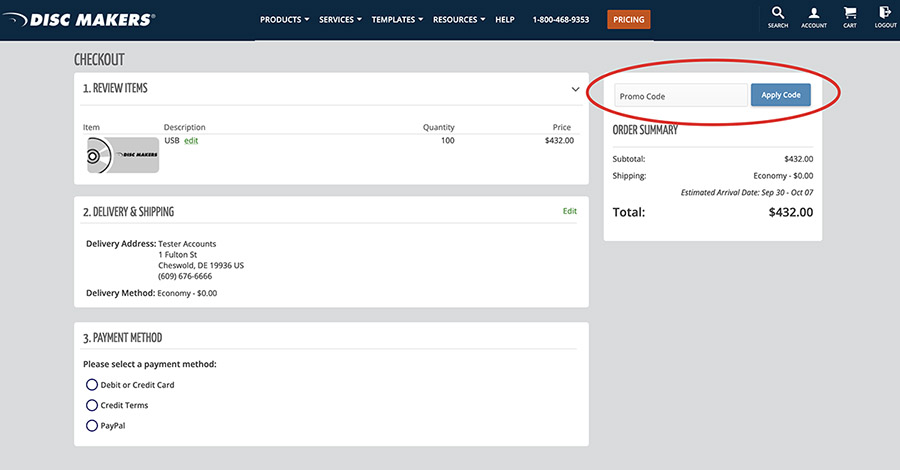Open the Account icon
The width and height of the screenshot is (900, 470).
pos(814,17)
